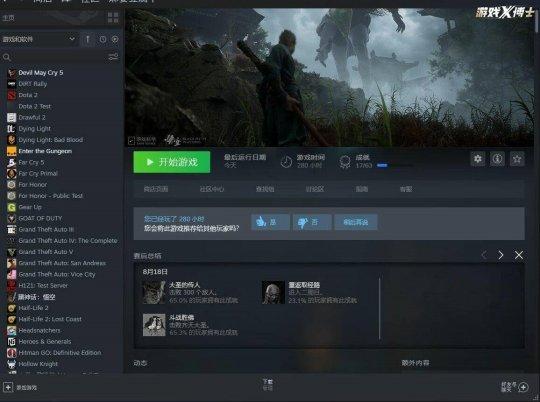The height and width of the screenshot is (402, 540).
Task: Click the 大圣的病人 achievement thumbnail
Action: pos(154,292)
